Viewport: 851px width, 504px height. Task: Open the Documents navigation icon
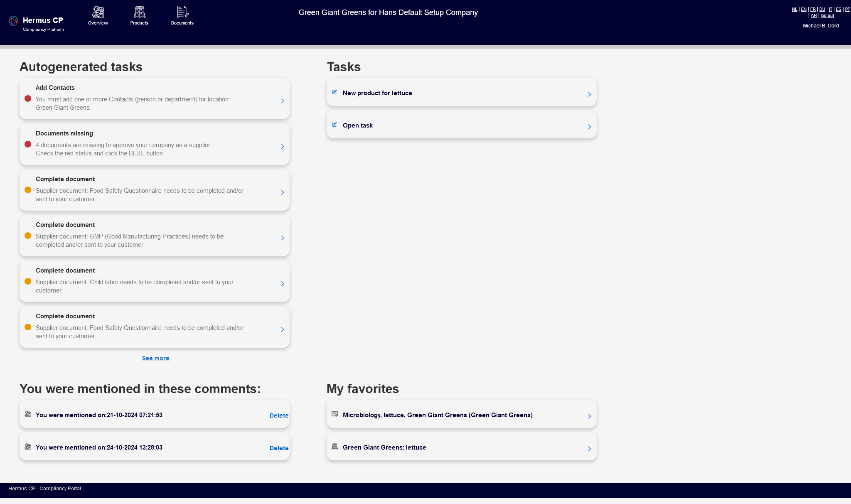coord(182,12)
